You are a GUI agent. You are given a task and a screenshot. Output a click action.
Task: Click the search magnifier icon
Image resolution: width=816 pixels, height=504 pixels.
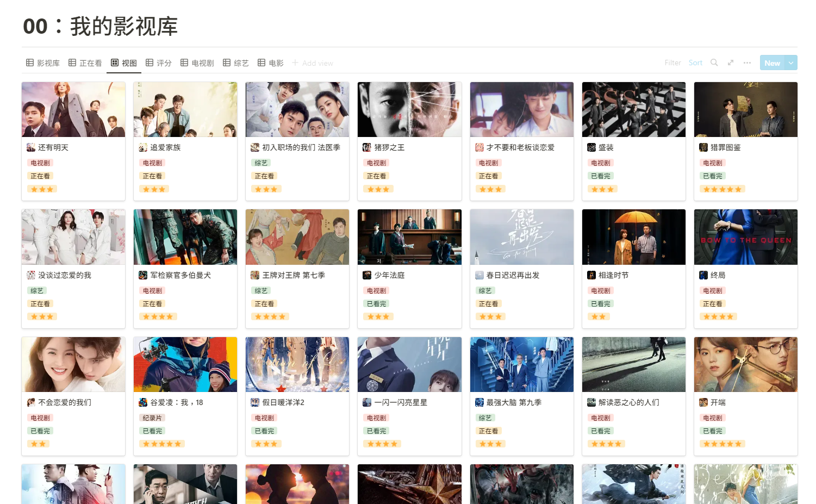coord(714,63)
